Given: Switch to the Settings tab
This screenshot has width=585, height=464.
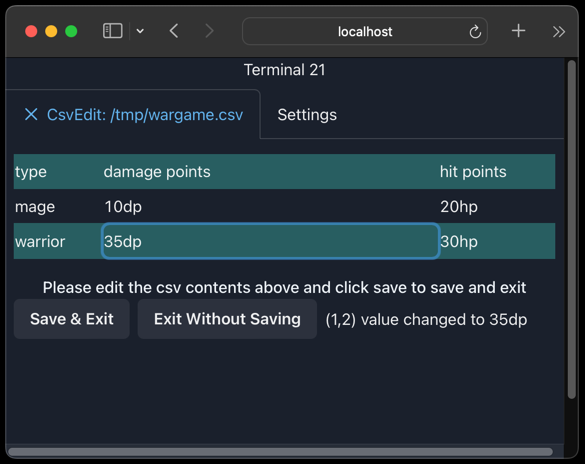Looking at the screenshot, I should pos(307,115).
